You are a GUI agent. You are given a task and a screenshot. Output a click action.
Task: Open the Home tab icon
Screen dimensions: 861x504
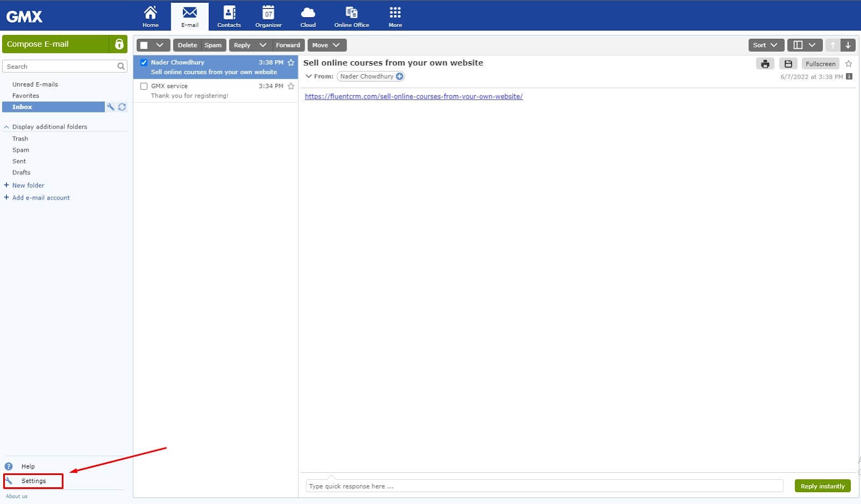151,16
